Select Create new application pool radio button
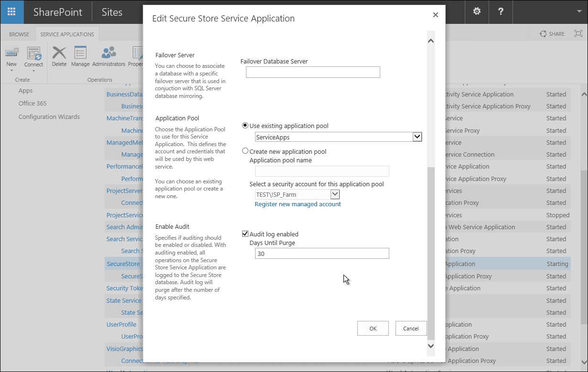The width and height of the screenshot is (588, 372). 245,150
